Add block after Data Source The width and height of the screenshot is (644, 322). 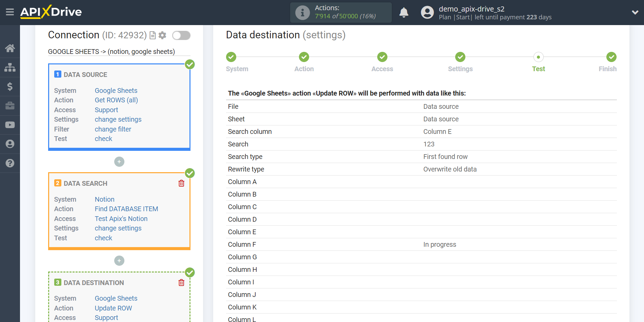click(x=119, y=162)
